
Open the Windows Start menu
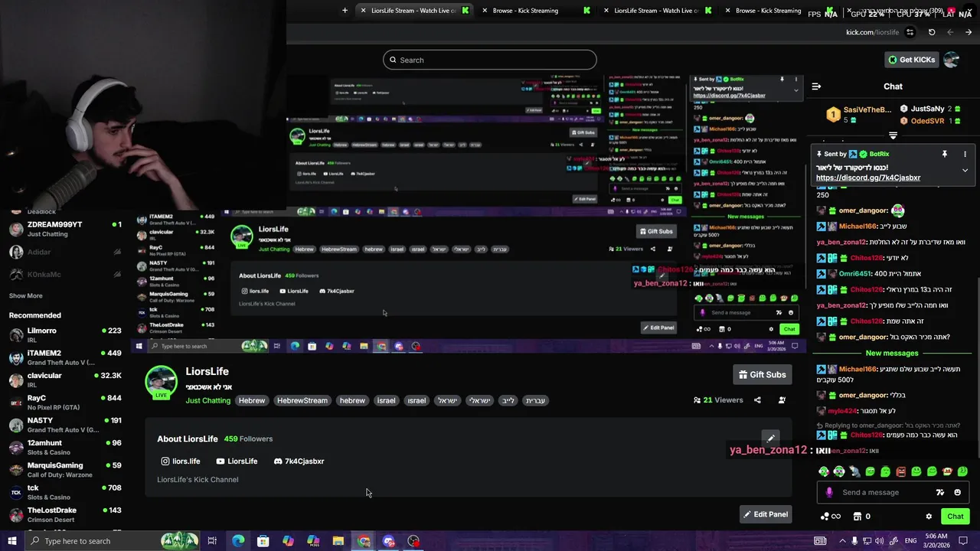[11, 541]
